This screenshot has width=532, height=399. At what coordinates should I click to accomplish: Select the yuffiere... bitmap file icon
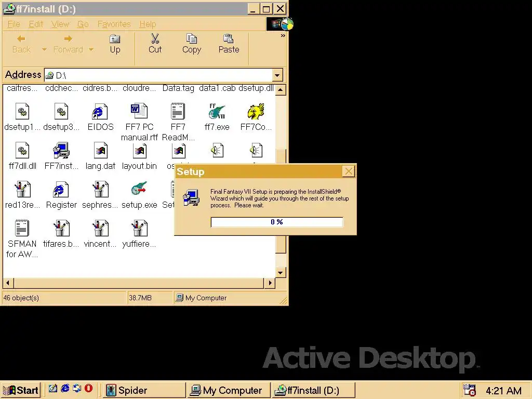pyautogui.click(x=139, y=228)
